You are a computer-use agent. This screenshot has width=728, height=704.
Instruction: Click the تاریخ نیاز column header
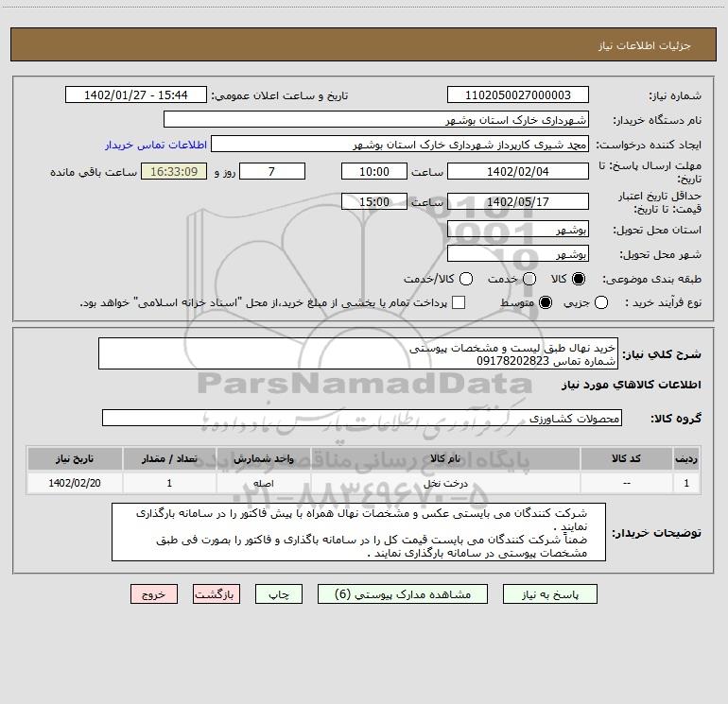pyautogui.click(x=75, y=459)
